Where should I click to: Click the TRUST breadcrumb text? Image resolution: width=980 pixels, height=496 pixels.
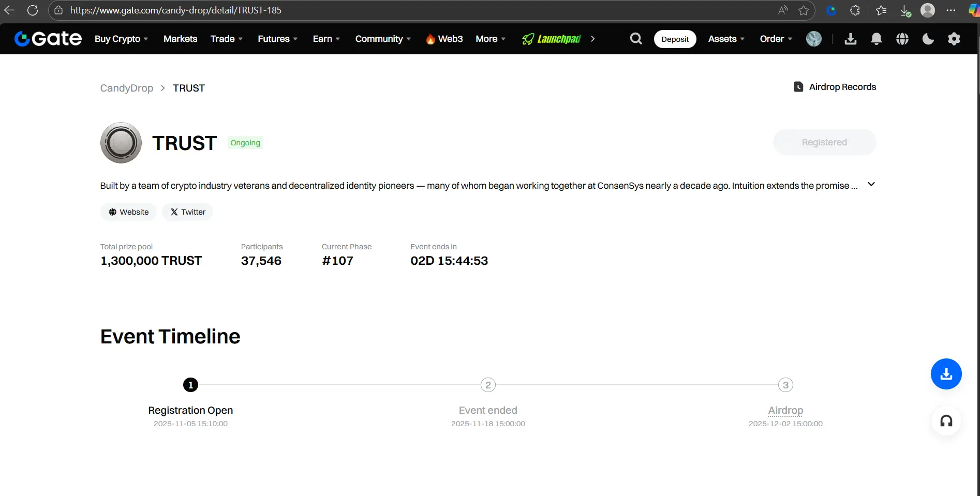point(189,88)
